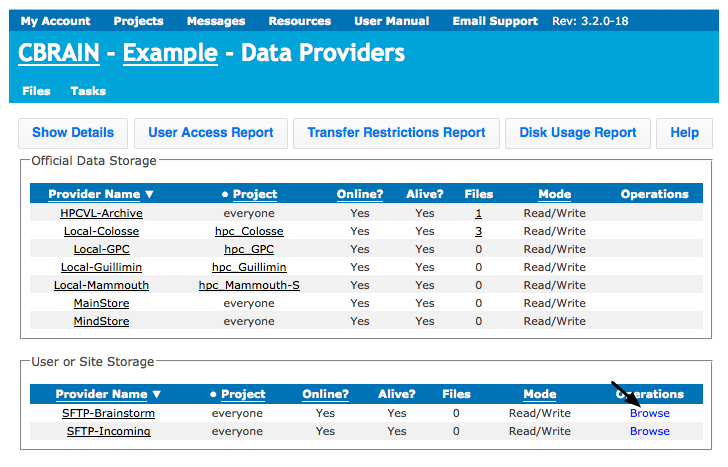Browse the SFTP-Brainstorm provider

(650, 413)
